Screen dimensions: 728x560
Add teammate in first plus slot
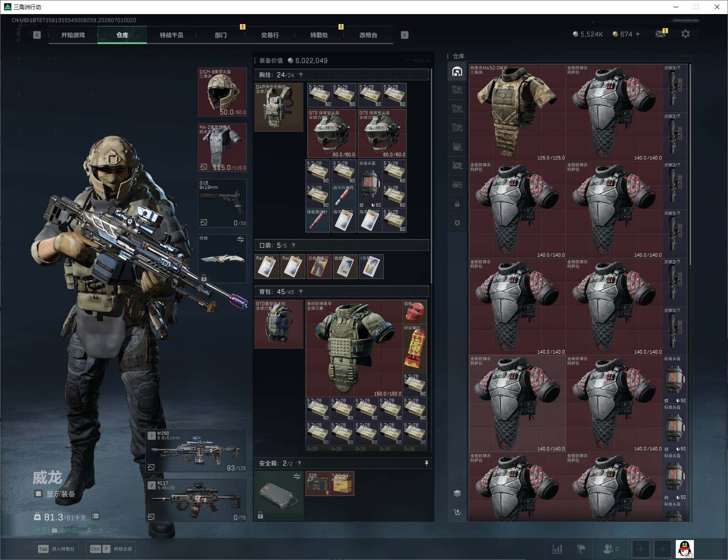click(x=640, y=549)
